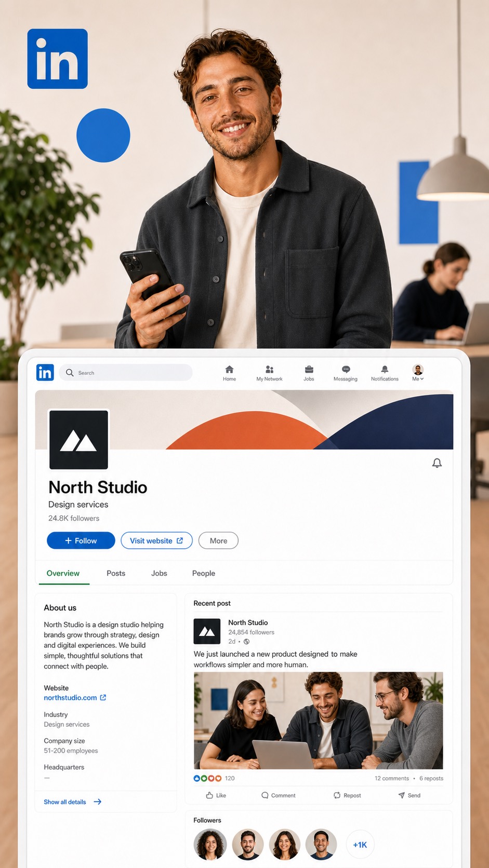Expand the Me profile dropdown
Viewport: 489px width, 868px height.
[418, 373]
